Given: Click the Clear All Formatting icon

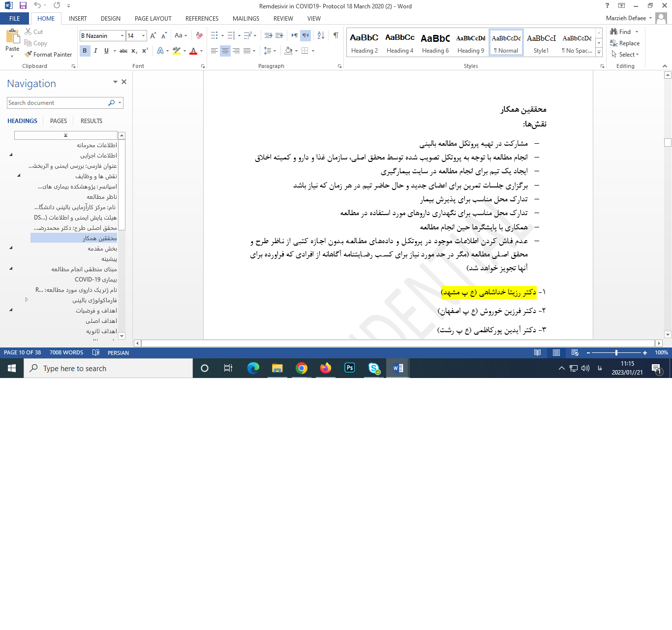Looking at the screenshot, I should point(199,35).
